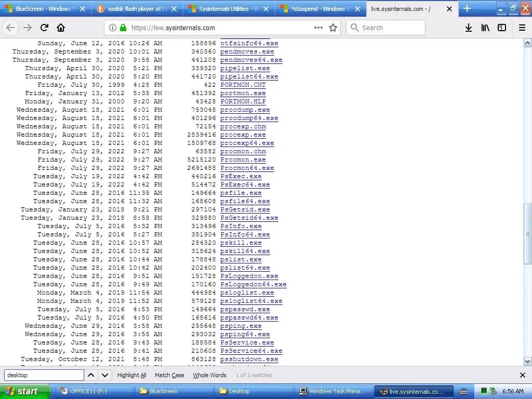Open procdump.exe link
Screen dimensions: 532x399
coord(245,110)
